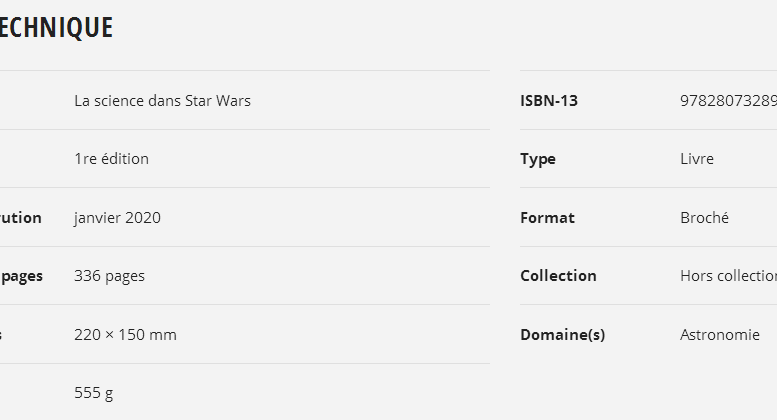The width and height of the screenshot is (777, 420).
Task: Click the Format label
Action: [x=547, y=217]
